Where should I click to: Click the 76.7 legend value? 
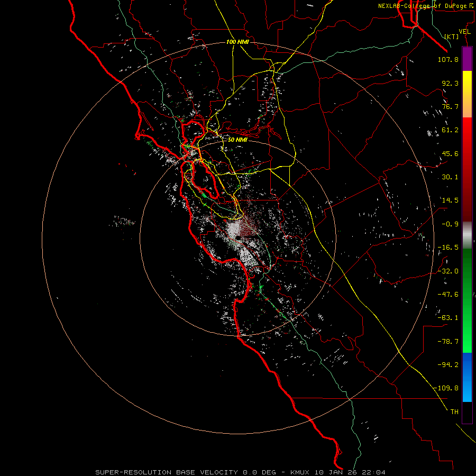[450, 106]
